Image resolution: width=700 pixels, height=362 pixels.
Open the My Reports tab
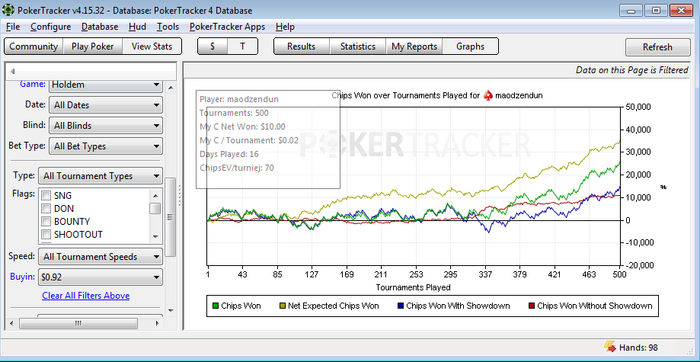click(414, 46)
